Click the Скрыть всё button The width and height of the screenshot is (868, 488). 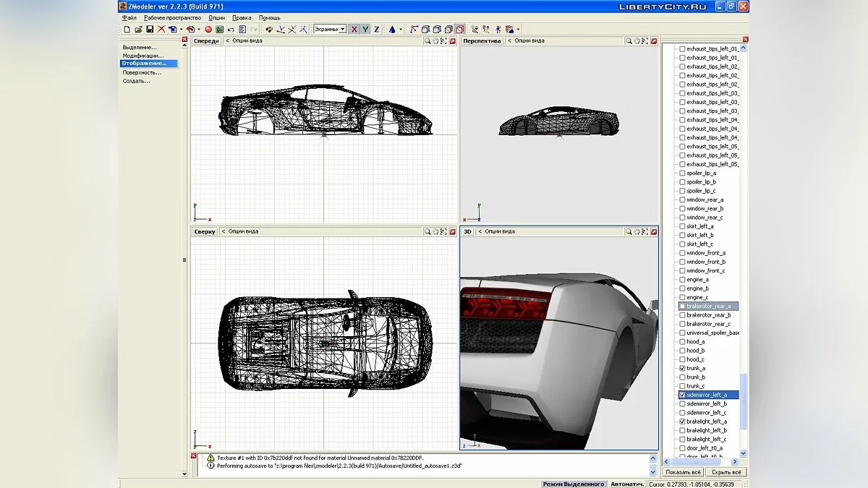pos(728,471)
